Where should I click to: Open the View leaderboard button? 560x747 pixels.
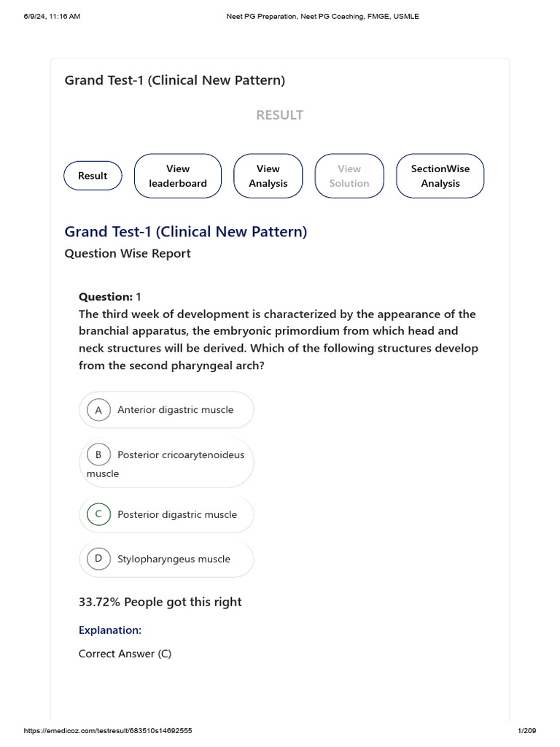tap(178, 176)
